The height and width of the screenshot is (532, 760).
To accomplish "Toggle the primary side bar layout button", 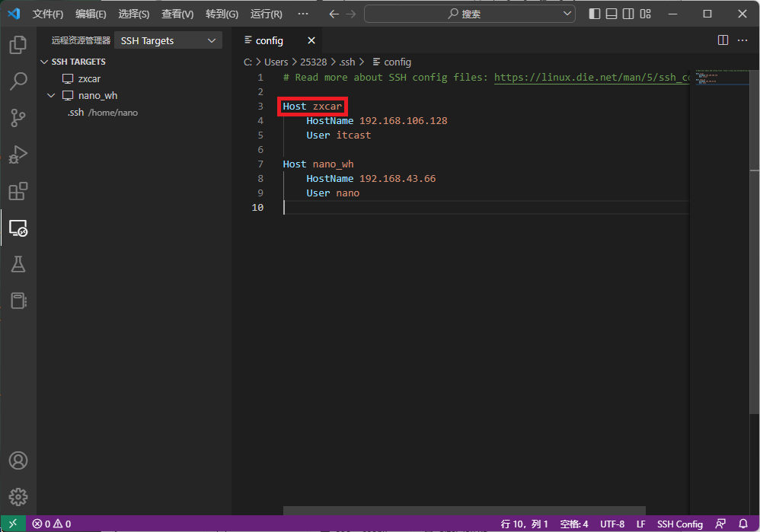I will [x=595, y=14].
